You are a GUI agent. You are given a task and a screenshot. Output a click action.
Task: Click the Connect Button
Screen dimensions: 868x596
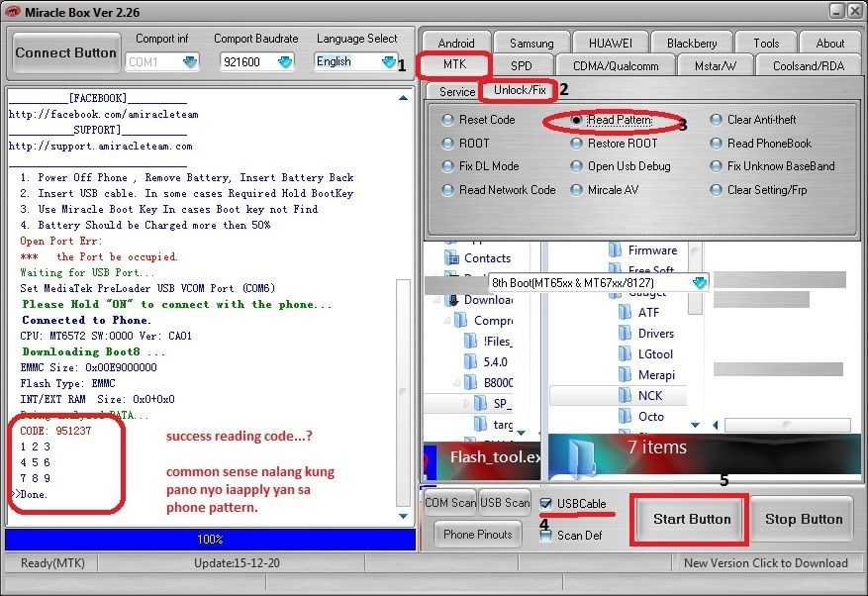[66, 53]
